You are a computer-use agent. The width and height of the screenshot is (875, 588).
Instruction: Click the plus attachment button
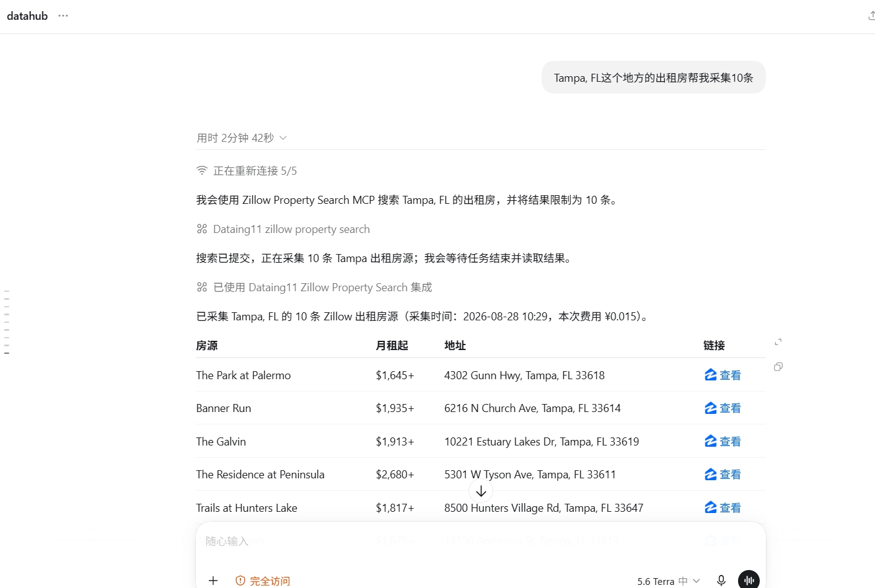[213, 581]
